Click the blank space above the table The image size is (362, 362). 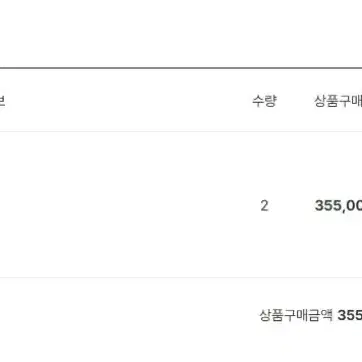(x=181, y=33)
